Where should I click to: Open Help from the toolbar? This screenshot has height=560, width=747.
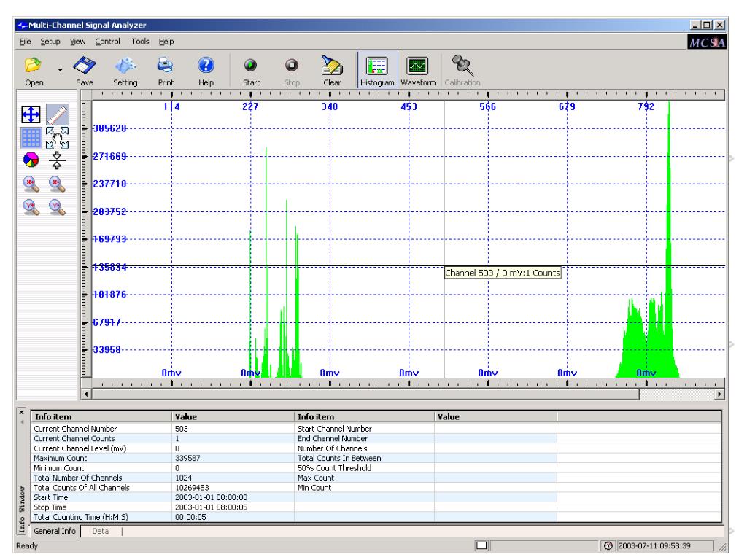(206, 71)
